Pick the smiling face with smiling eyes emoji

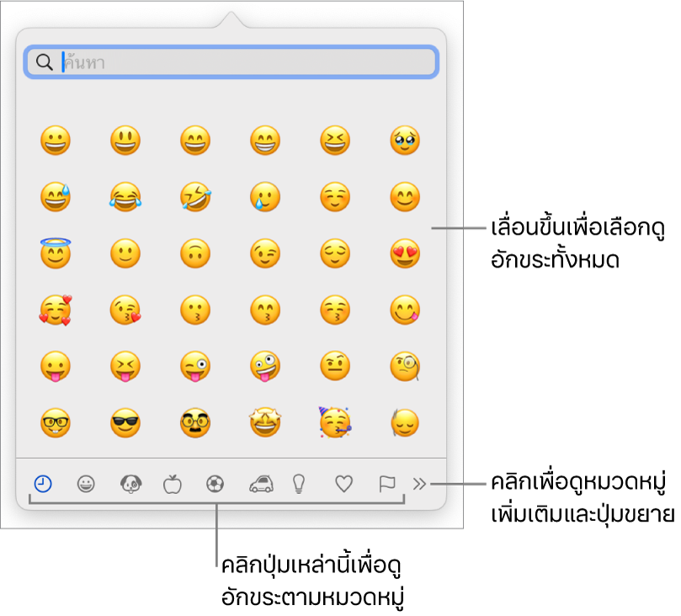tap(405, 197)
